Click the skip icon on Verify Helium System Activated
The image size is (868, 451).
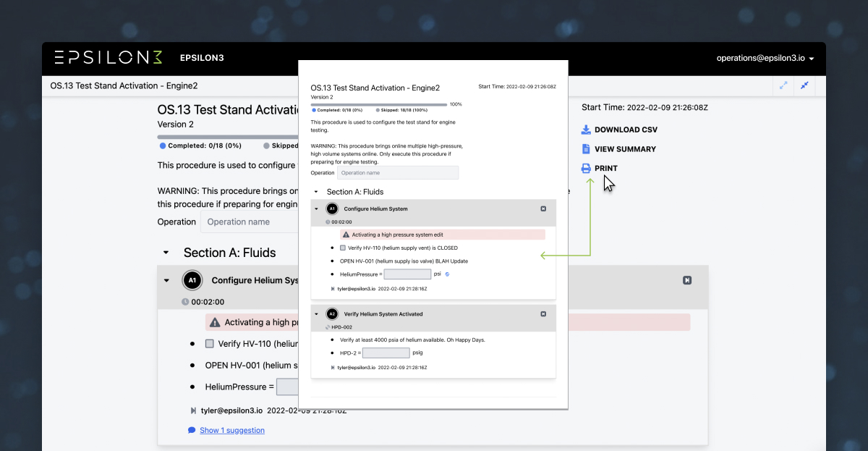click(x=543, y=314)
